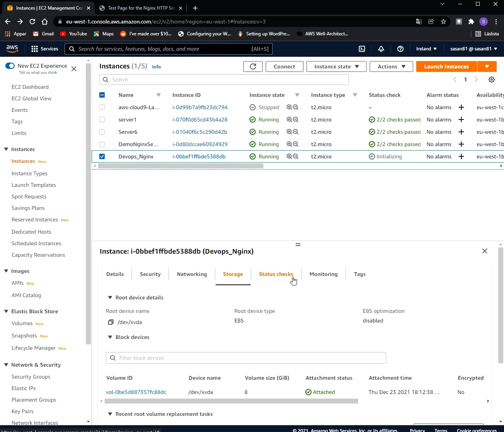Sort by Name column arrow
504x432 pixels.
pyautogui.click(x=159, y=95)
